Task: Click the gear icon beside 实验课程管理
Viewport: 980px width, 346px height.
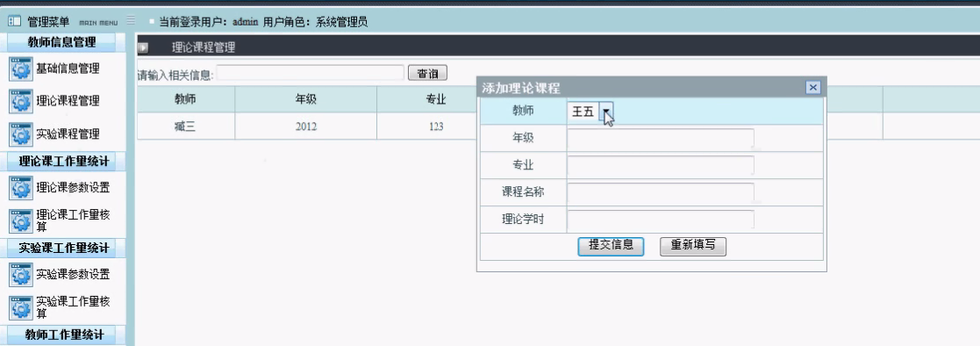Action: [x=21, y=134]
